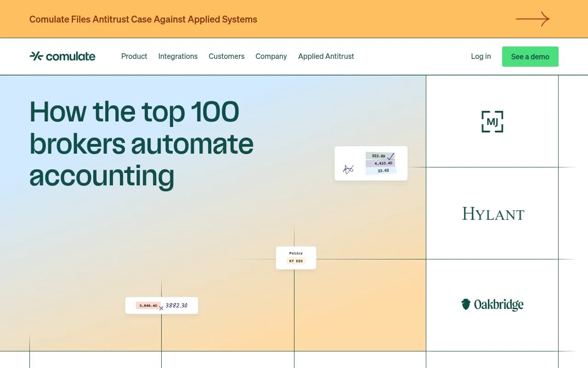Click the Hylant logo
Image resolution: width=588 pixels, height=368 pixels.
[x=493, y=213]
